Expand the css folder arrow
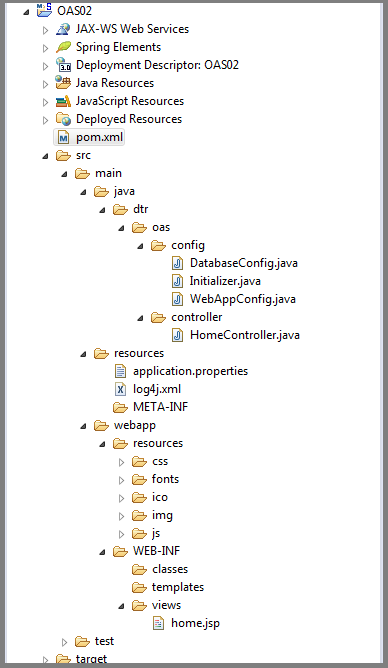Image resolution: width=388 pixels, height=668 pixels. click(121, 462)
